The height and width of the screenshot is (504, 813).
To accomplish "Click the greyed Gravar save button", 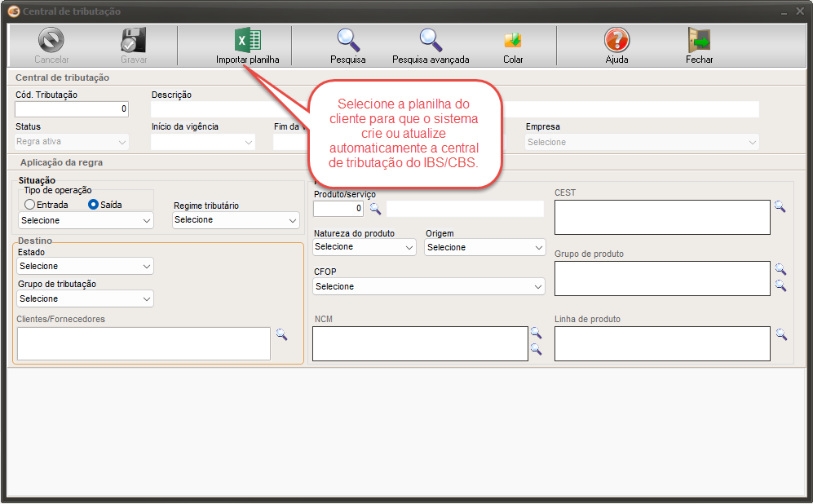I will (x=132, y=39).
